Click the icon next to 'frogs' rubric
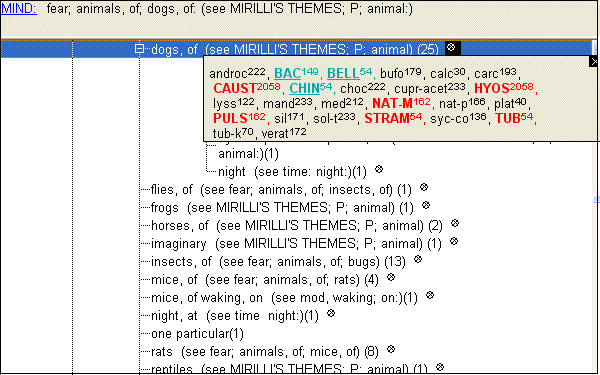This screenshot has width=600, height=375. coord(426,205)
